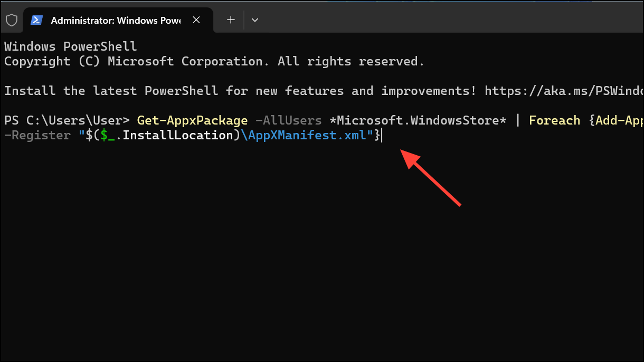Click the PowerShell icon on the active tab
The width and height of the screenshot is (644, 362).
pos(36,20)
